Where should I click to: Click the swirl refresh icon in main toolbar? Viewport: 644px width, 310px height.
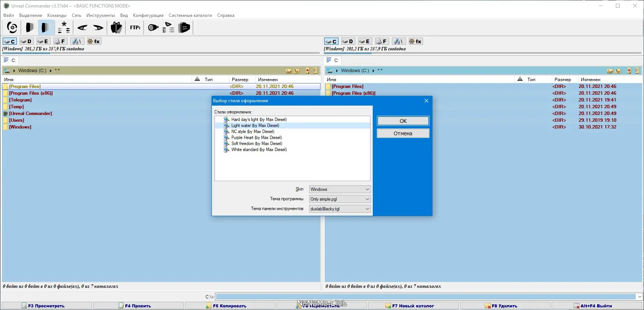(12, 27)
